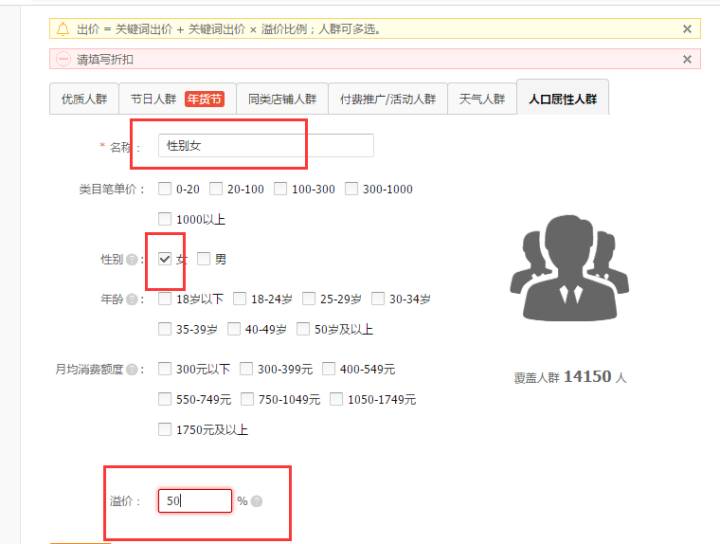Focus the 名称 input with 性别女
The height and width of the screenshot is (544, 720).
pos(265,146)
